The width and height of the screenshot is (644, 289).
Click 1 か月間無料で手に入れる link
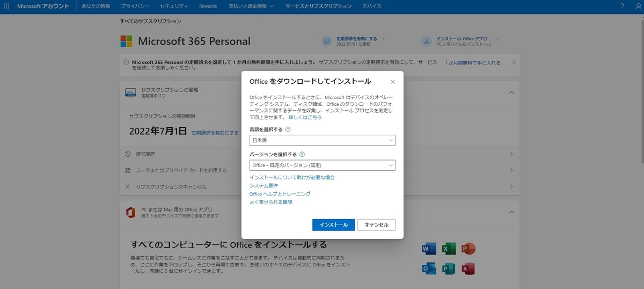(473, 63)
